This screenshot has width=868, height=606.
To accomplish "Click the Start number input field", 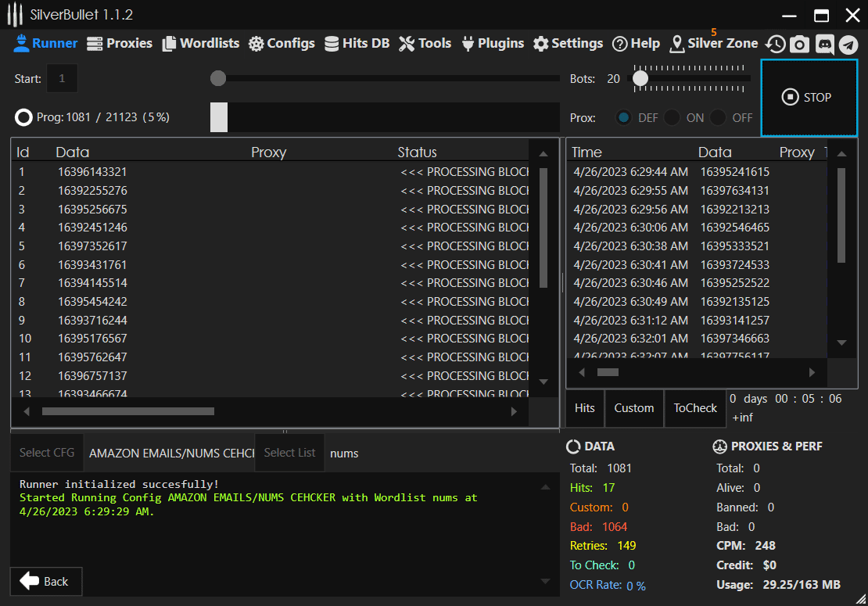I will (x=63, y=78).
